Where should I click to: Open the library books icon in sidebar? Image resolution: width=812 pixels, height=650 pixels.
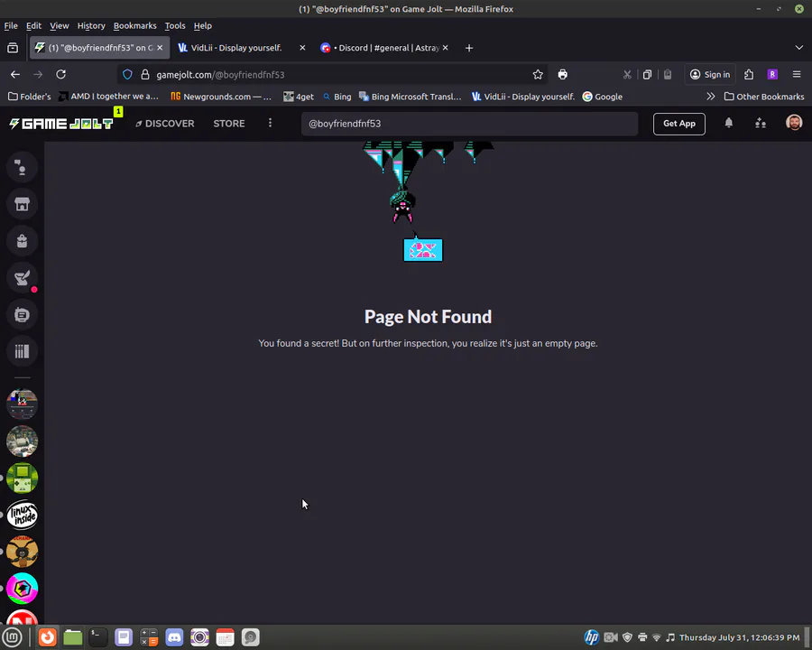(22, 351)
